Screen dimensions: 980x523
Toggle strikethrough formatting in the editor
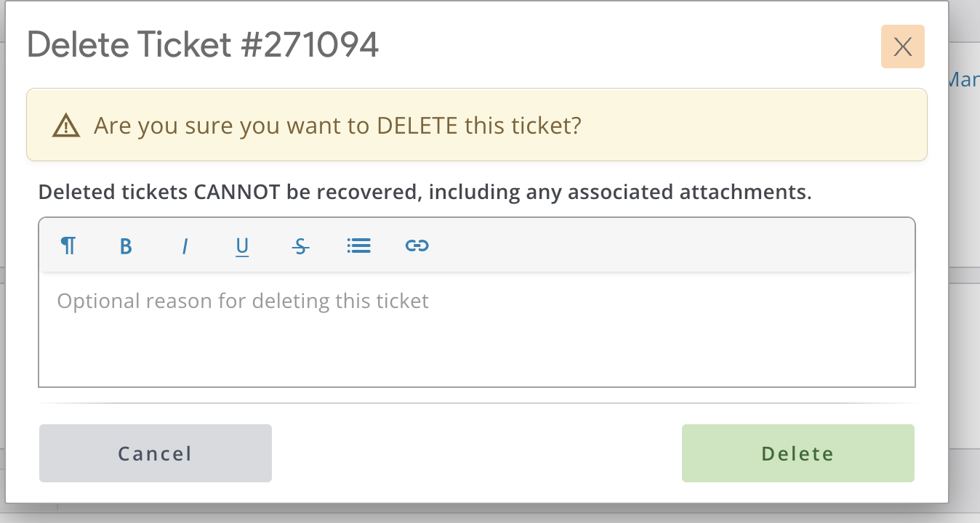pyautogui.click(x=300, y=246)
